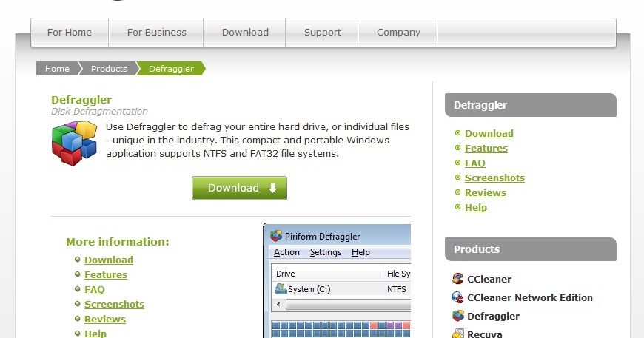Open Help link in Defraggler sidebar
Viewport: 644px width, 338px height.
coord(476,207)
